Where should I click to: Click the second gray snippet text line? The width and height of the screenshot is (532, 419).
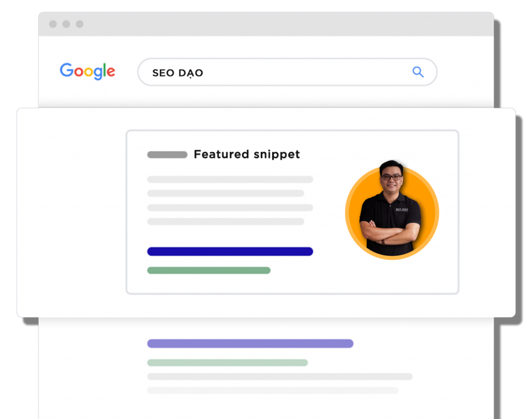point(225,193)
